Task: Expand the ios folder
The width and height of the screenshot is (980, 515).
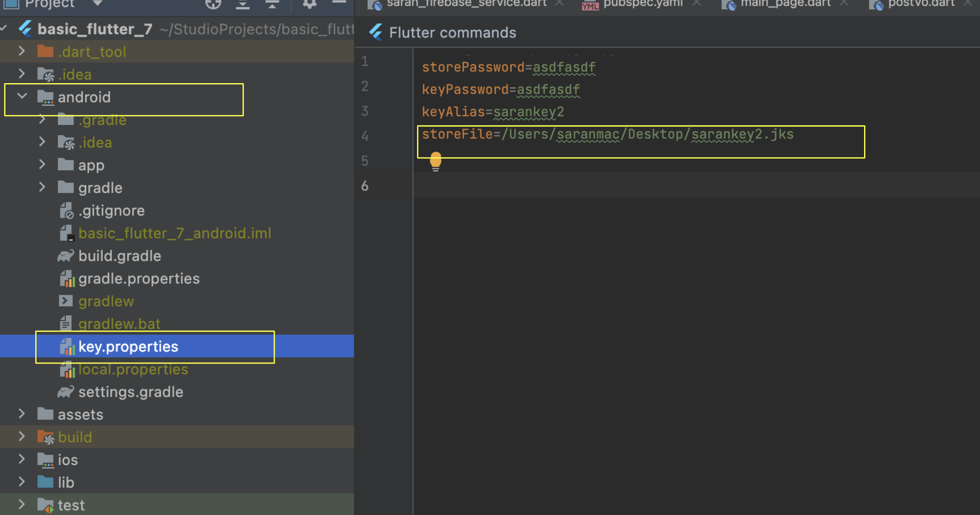Action: 22,459
